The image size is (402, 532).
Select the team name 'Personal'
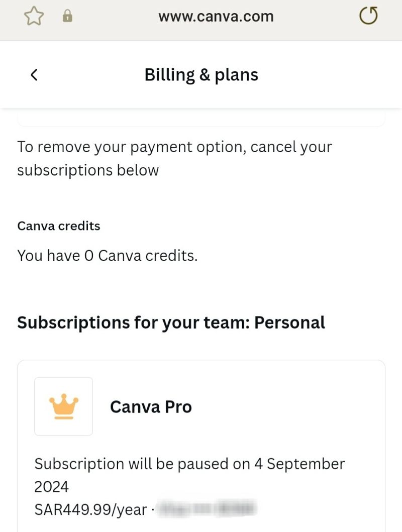[x=290, y=322]
